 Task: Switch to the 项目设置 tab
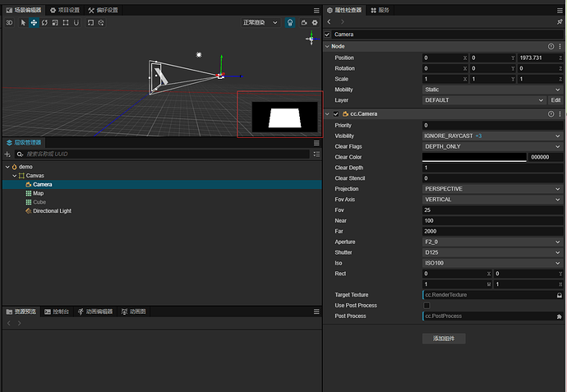64,10
